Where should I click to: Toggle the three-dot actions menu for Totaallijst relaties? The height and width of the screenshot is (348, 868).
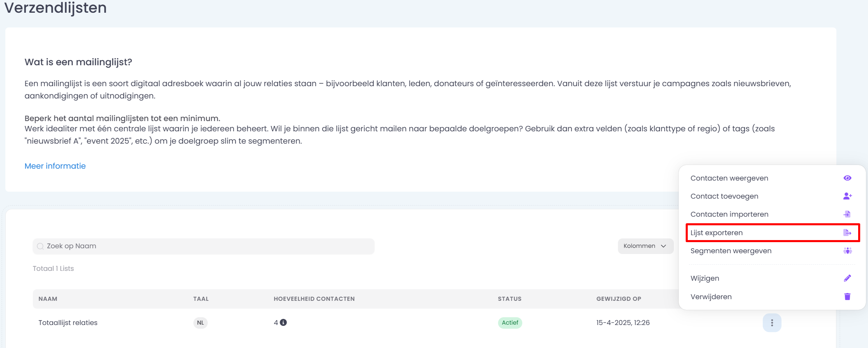[772, 323]
